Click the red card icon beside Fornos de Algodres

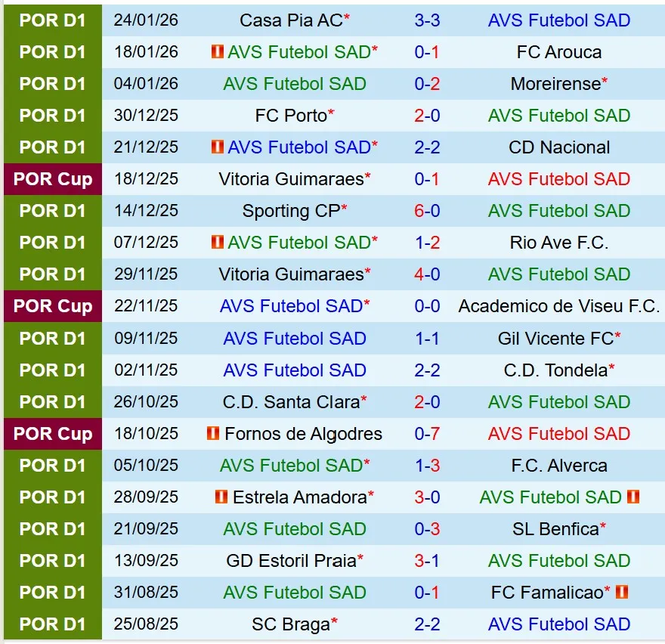pyautogui.click(x=213, y=434)
